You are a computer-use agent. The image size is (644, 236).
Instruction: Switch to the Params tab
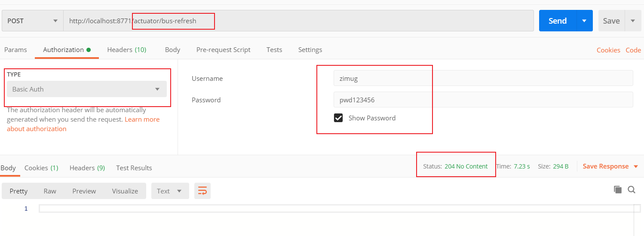pos(15,49)
